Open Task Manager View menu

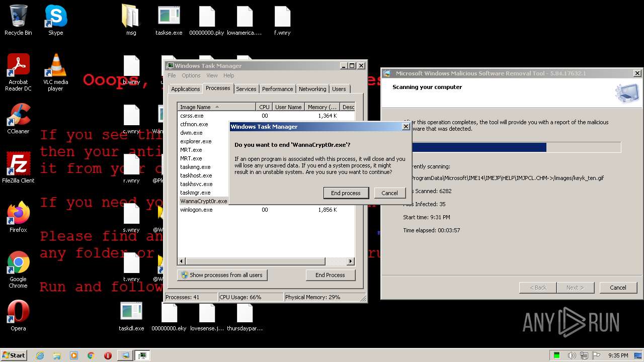(x=212, y=75)
